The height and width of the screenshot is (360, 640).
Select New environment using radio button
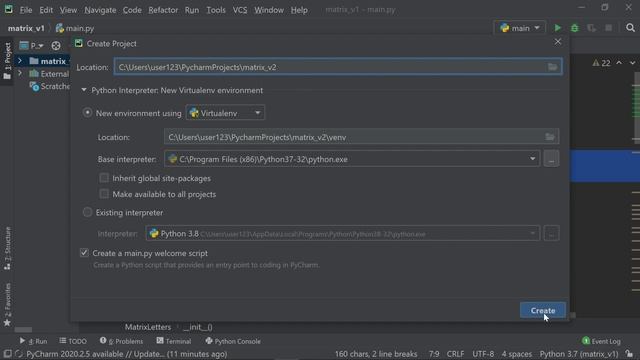(87, 113)
